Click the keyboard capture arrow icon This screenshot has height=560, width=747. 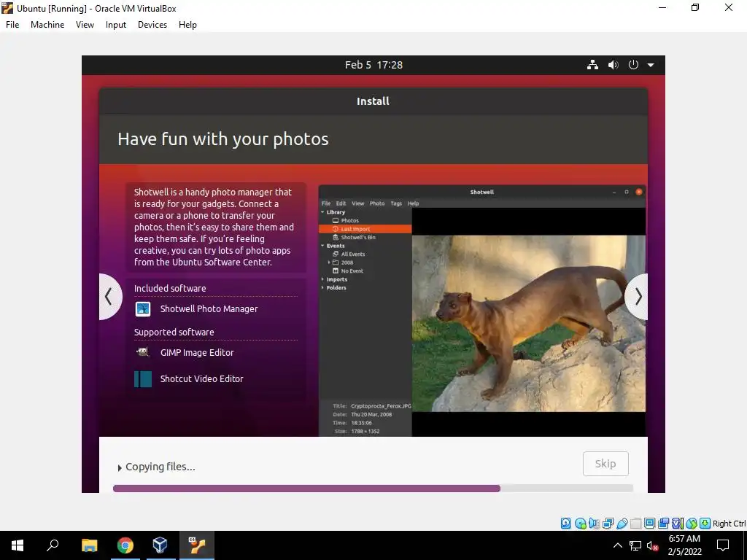[705, 524]
